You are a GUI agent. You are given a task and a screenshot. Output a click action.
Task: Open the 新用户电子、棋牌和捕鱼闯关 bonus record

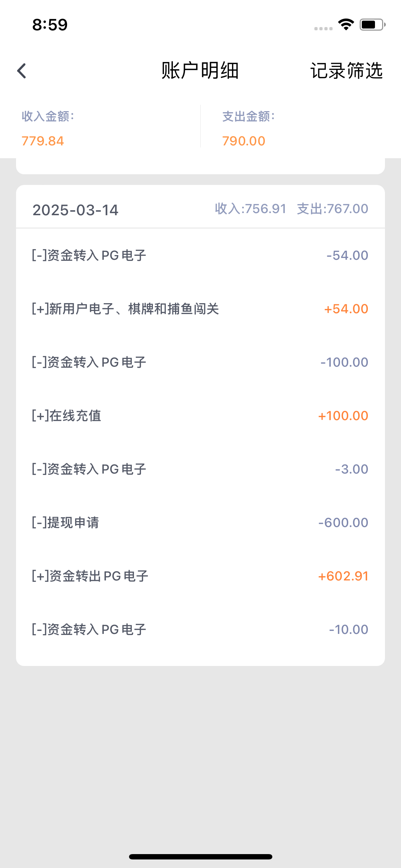(x=200, y=309)
